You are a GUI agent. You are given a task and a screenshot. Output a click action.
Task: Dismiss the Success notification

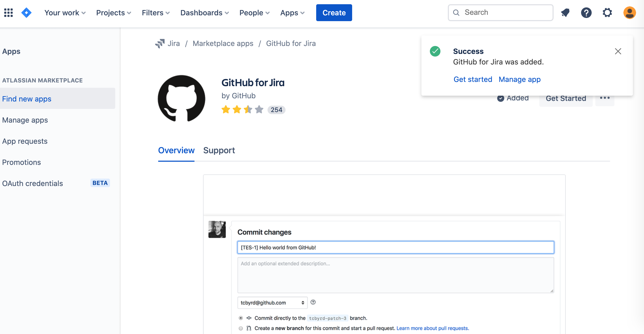618,51
